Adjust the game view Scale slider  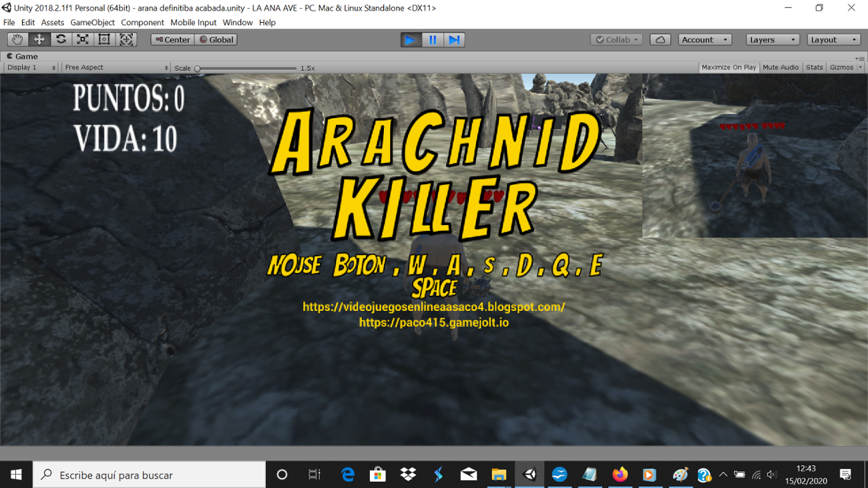[198, 67]
